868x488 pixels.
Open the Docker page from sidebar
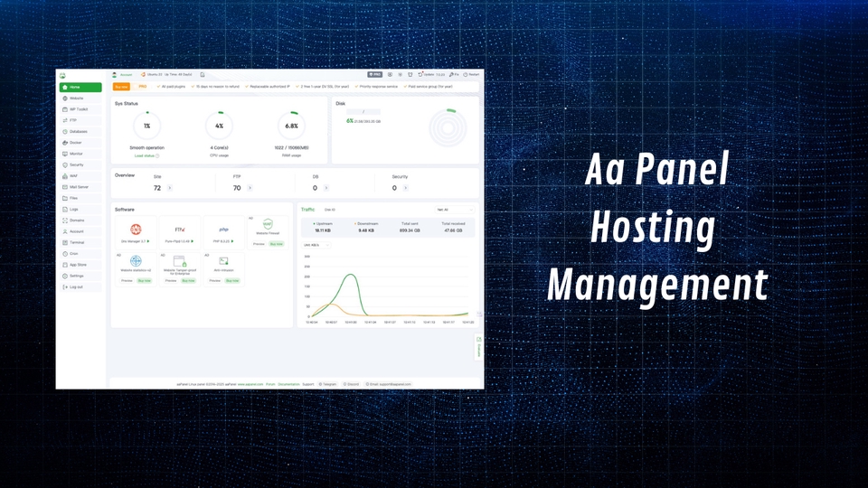tap(75, 143)
